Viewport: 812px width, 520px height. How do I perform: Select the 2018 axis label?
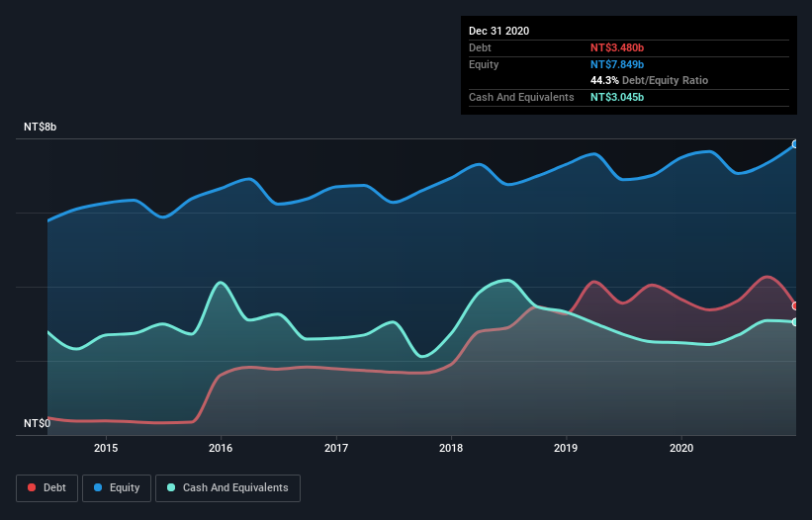coord(451,448)
